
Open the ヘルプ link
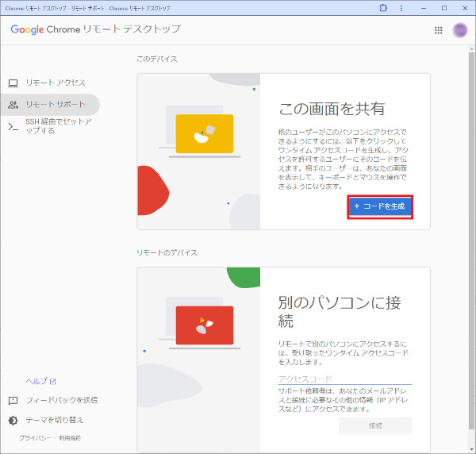point(40,381)
